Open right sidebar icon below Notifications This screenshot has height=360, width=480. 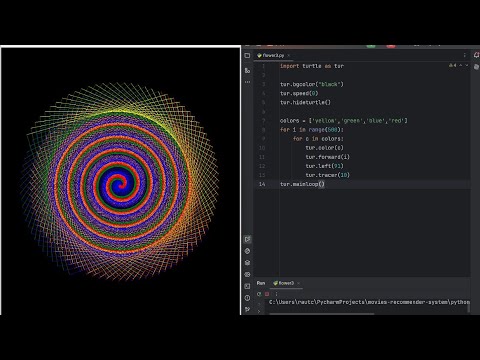pos(476,67)
